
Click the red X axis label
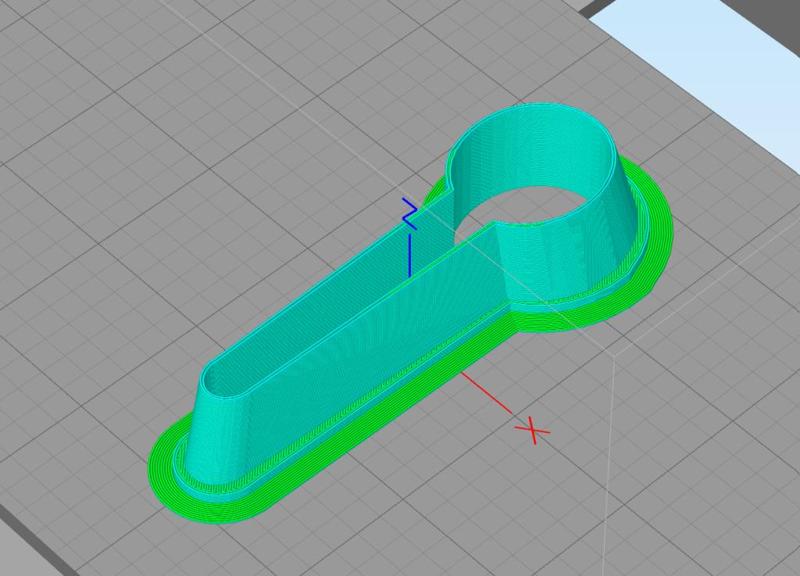(533, 431)
